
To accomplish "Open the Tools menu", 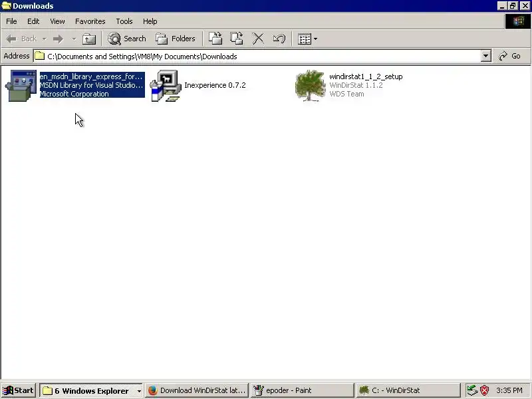I will pyautogui.click(x=124, y=21).
